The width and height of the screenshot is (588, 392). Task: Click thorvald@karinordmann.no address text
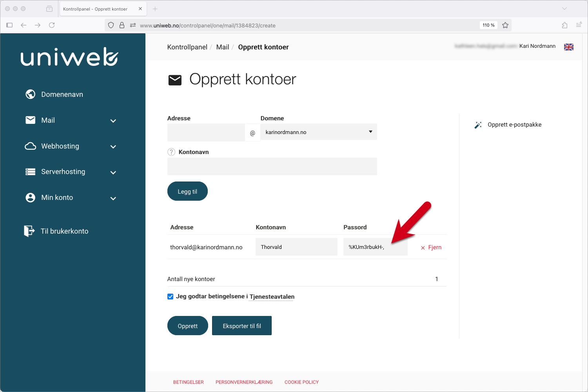(206, 247)
